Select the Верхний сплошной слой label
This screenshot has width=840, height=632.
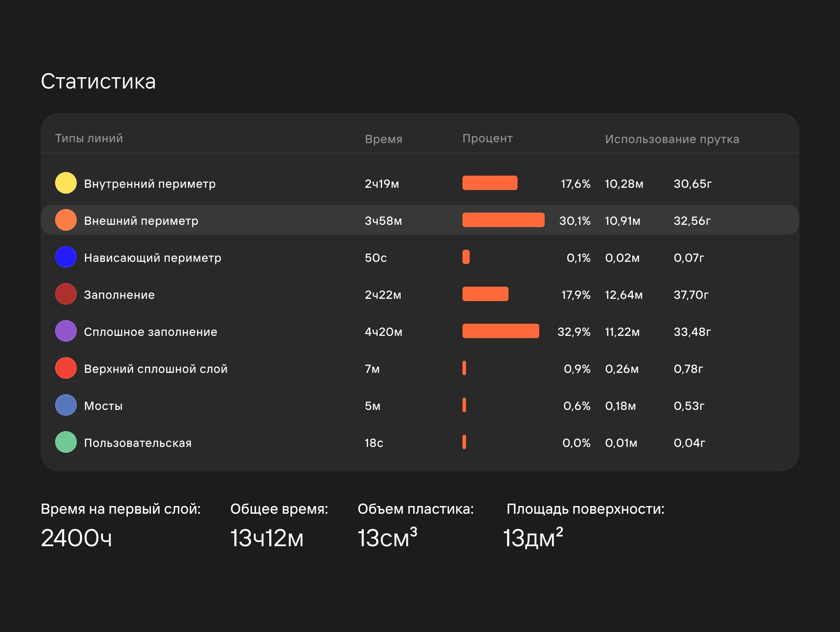156,369
